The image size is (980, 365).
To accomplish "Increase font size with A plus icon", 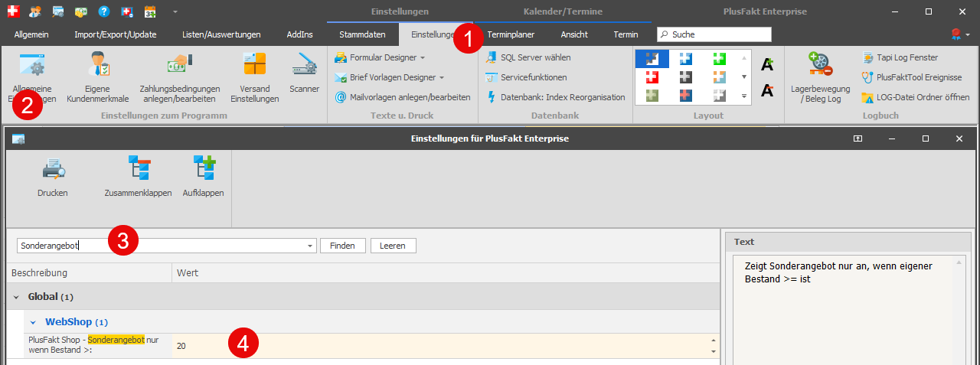I will click(x=767, y=65).
